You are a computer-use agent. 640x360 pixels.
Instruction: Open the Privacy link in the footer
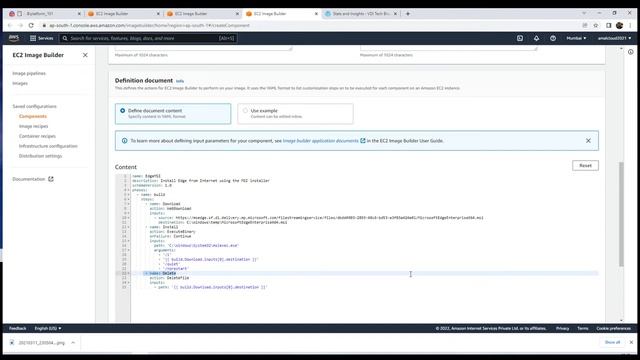[562, 328]
